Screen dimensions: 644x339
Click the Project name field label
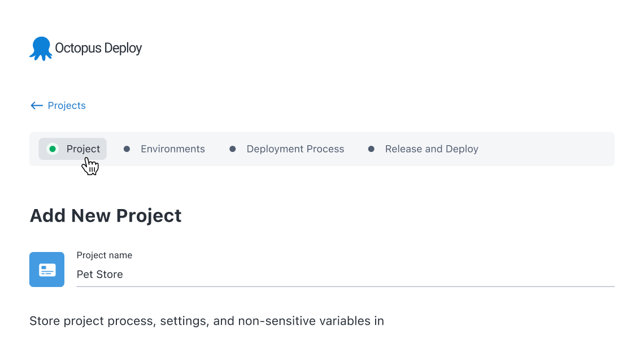tap(105, 255)
